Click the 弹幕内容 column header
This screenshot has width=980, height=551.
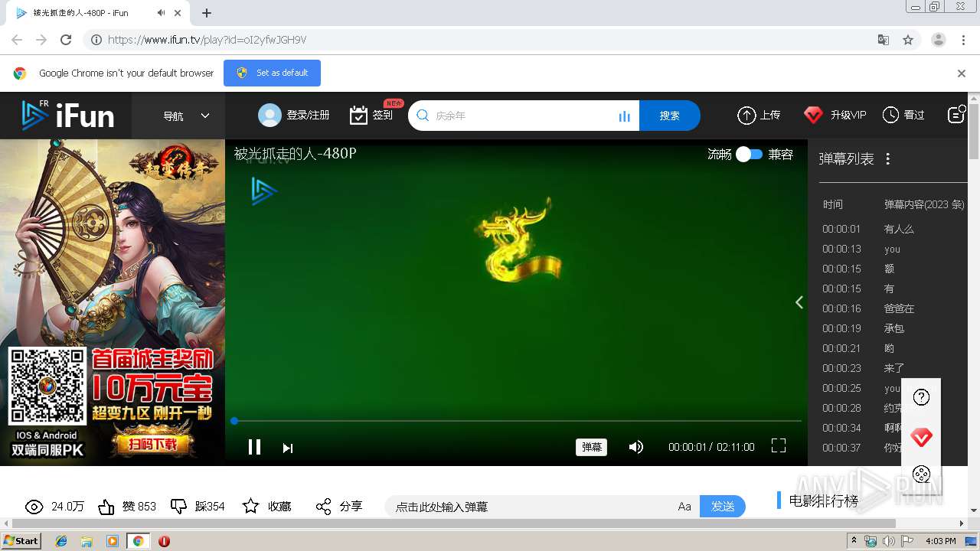point(924,204)
